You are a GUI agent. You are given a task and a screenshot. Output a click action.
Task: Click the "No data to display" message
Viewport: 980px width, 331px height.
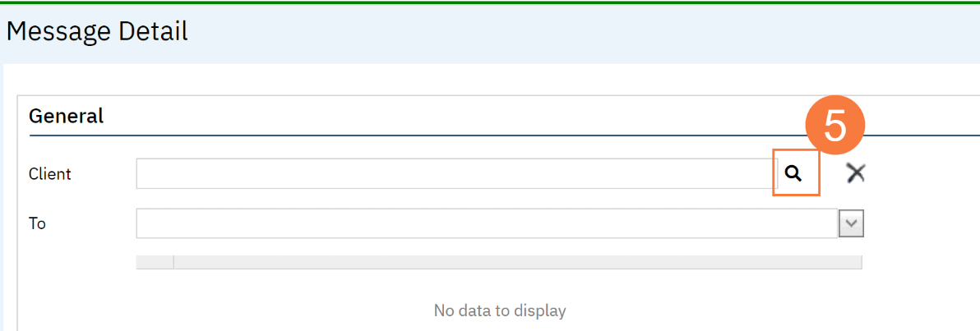click(x=499, y=310)
